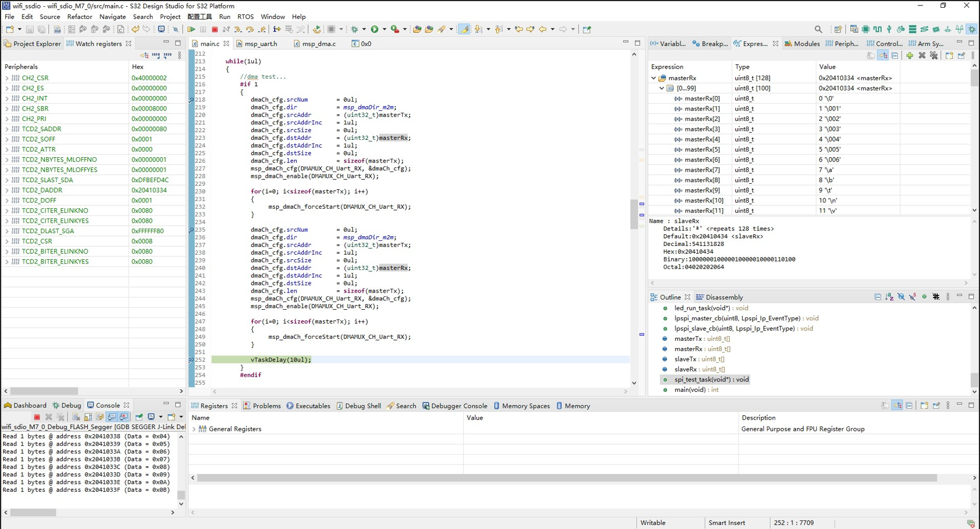Collapse the masterRx expression node
980x529 pixels.
pos(653,78)
